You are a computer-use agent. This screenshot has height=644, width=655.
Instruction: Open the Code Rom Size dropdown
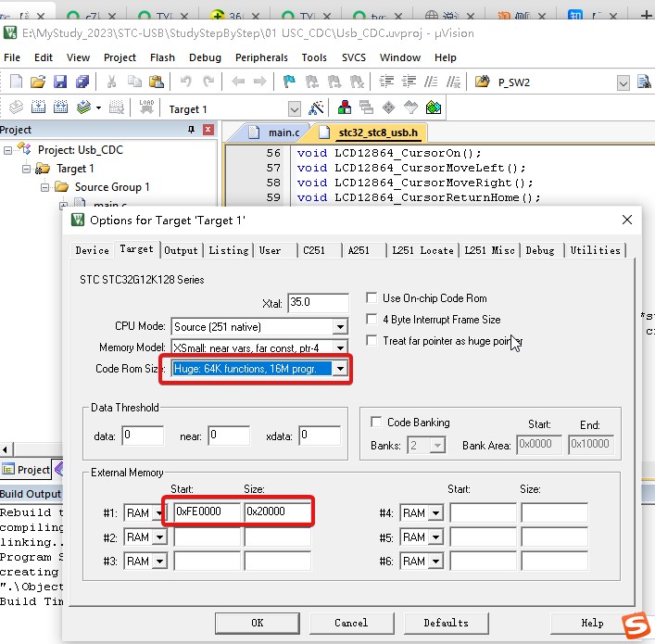(340, 369)
